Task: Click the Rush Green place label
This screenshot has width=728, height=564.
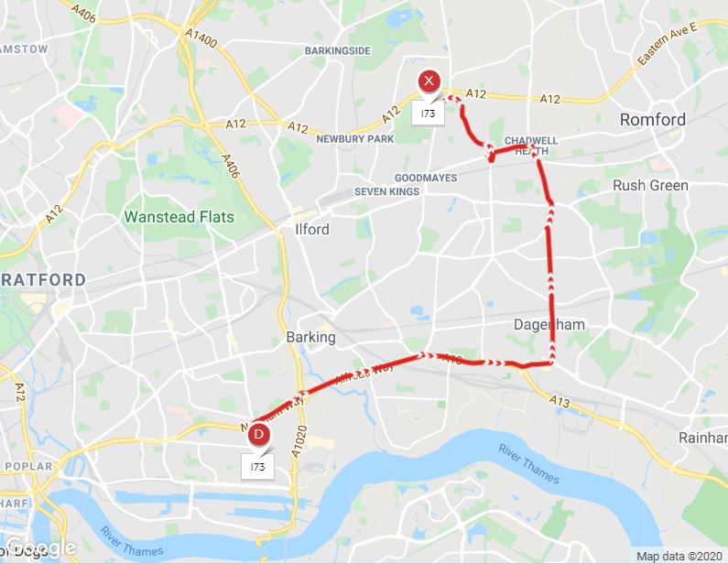Action: pos(650,185)
